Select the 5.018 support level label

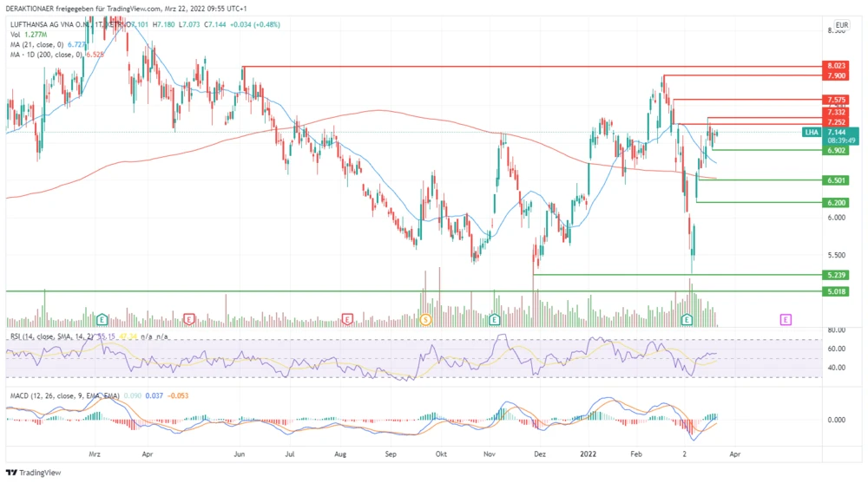tap(836, 291)
